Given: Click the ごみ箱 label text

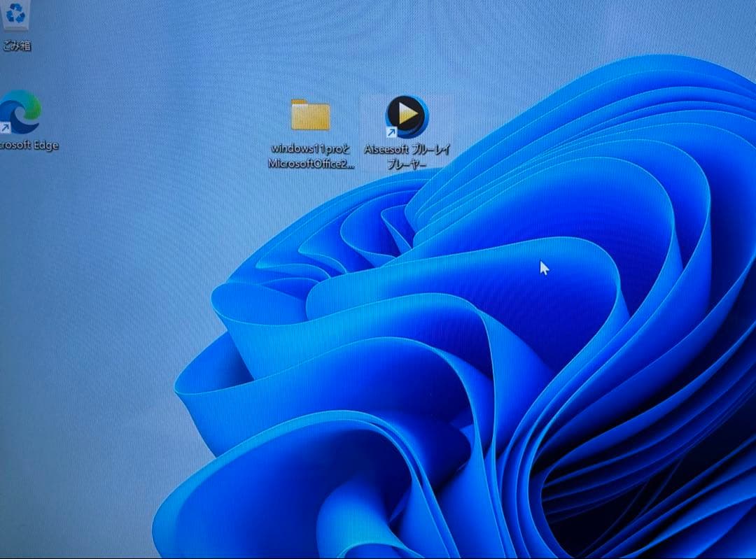Looking at the screenshot, I should coord(16,46).
